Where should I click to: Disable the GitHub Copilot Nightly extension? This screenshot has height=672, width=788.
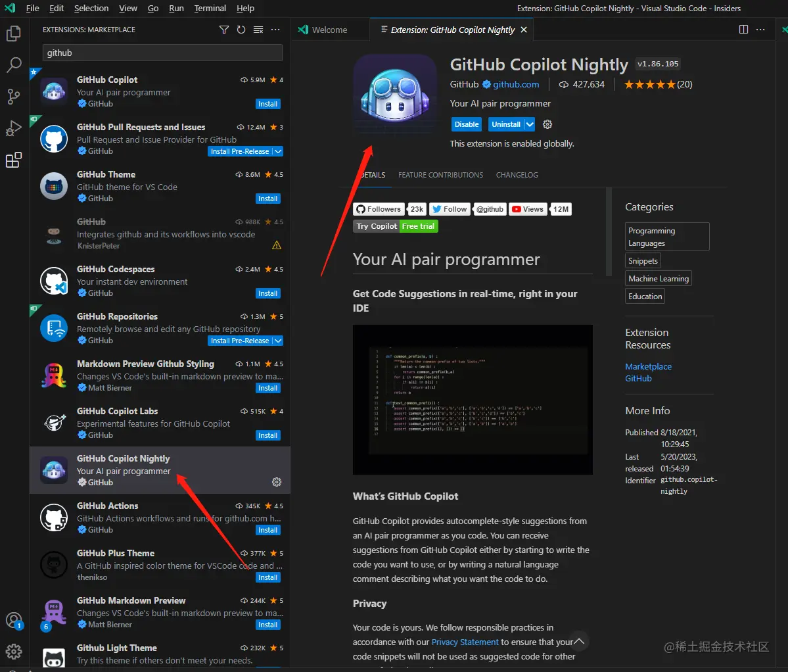pyautogui.click(x=467, y=124)
